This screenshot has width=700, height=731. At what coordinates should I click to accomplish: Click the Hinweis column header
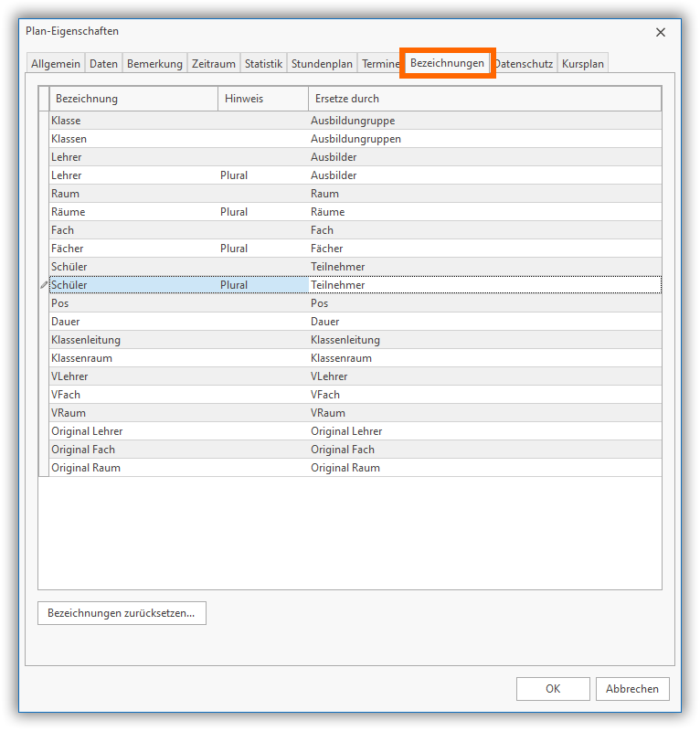[263, 99]
